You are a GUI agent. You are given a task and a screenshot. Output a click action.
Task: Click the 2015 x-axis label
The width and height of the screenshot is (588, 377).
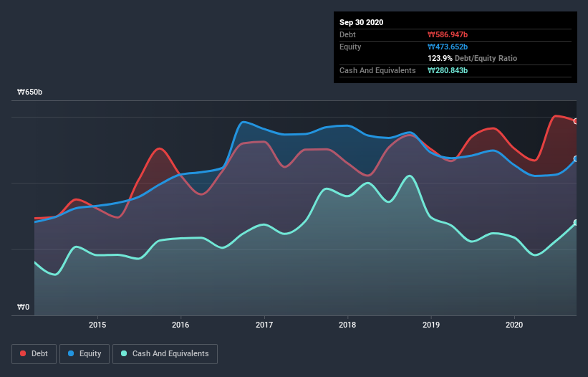click(97, 325)
